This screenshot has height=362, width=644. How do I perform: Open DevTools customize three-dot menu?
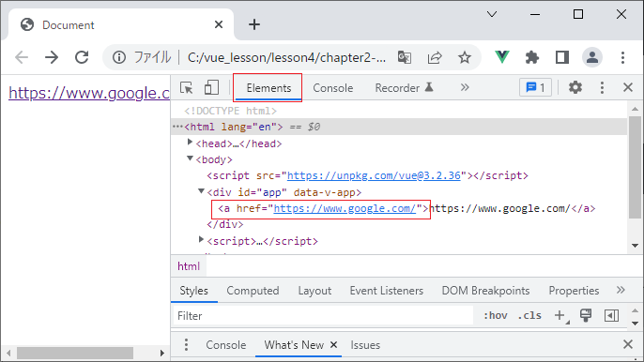[x=602, y=87]
